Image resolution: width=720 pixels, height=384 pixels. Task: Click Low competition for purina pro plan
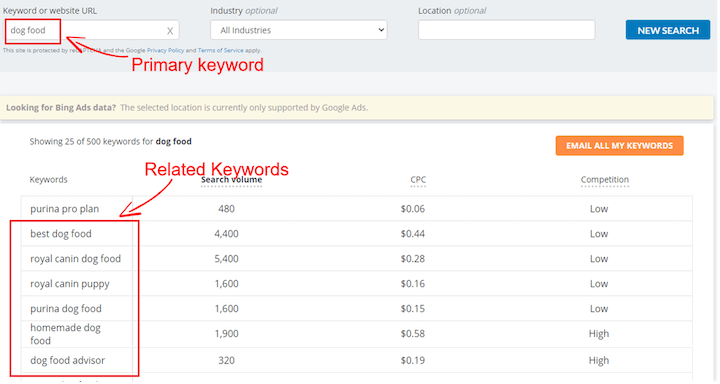point(599,209)
